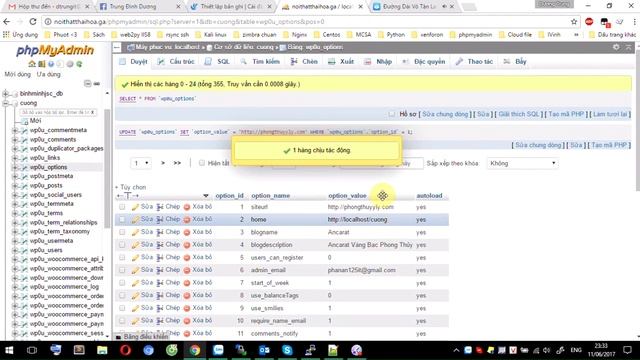The image size is (640, 360).
Task: Switch to Chrome in taskbar
Action: 195,350
